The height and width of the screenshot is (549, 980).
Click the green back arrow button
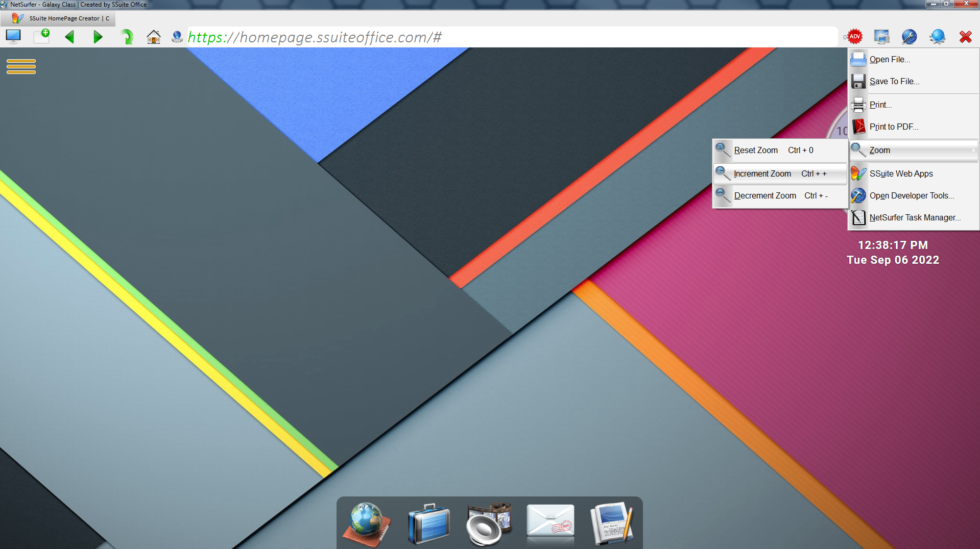(70, 37)
